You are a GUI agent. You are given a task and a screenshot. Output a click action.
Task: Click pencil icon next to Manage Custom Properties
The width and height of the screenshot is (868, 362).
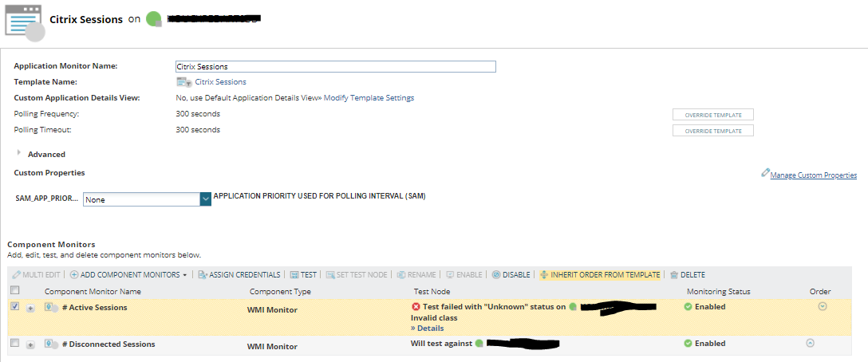point(766,173)
